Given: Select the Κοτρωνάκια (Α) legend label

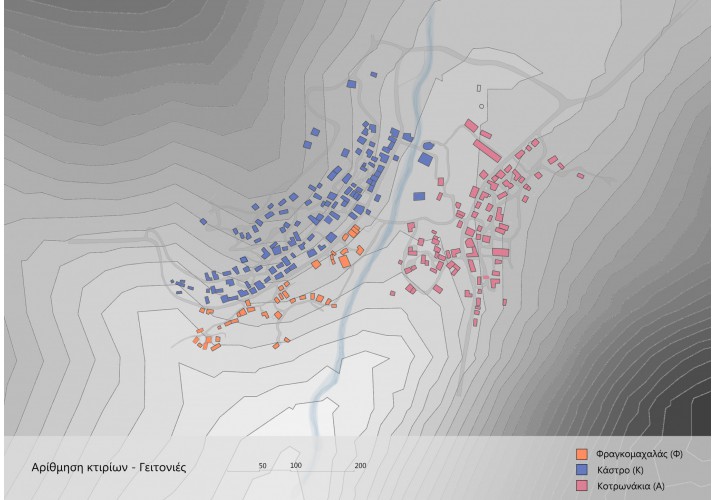Looking at the screenshot, I should pos(631,486).
